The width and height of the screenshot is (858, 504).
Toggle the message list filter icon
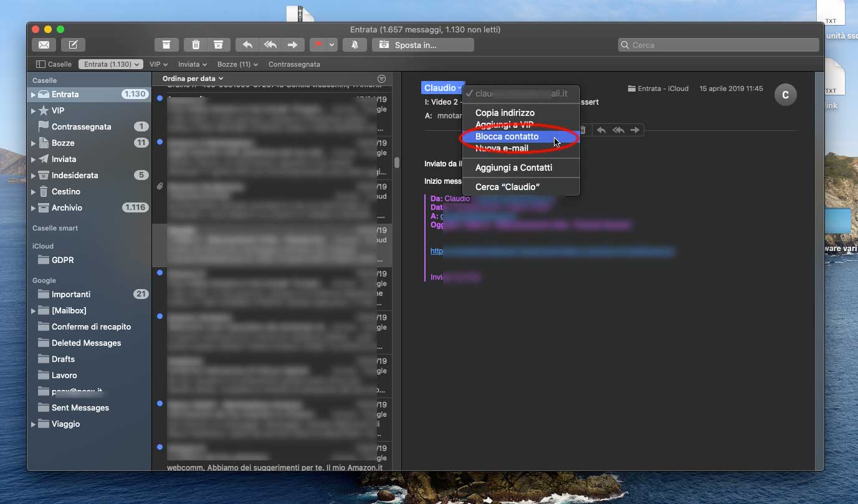coord(382,78)
